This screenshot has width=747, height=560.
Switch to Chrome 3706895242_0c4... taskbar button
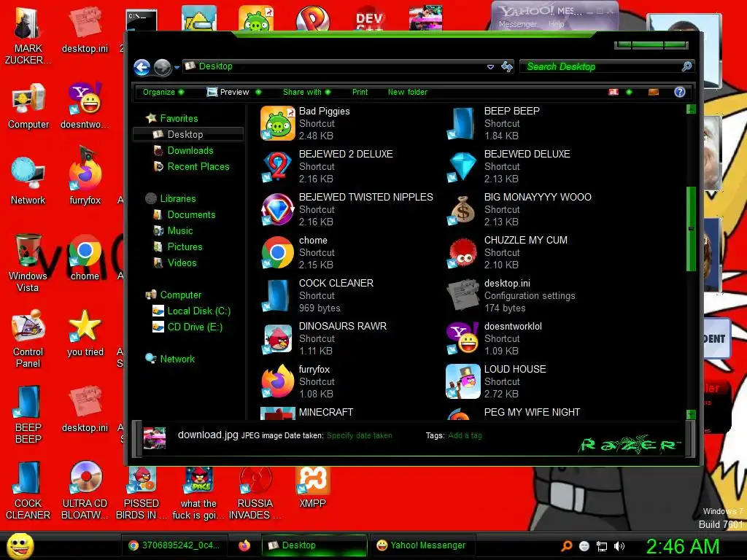coord(174,545)
